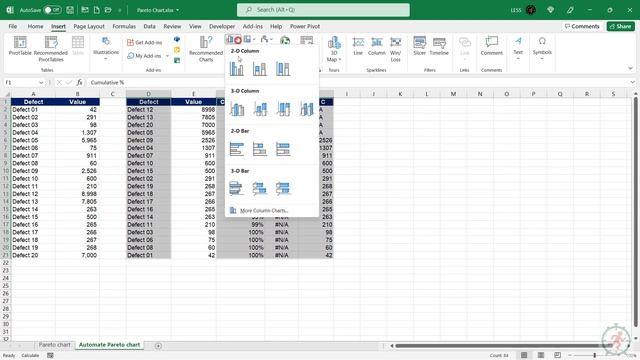
Task: Open the File menu
Action: click(x=13, y=26)
